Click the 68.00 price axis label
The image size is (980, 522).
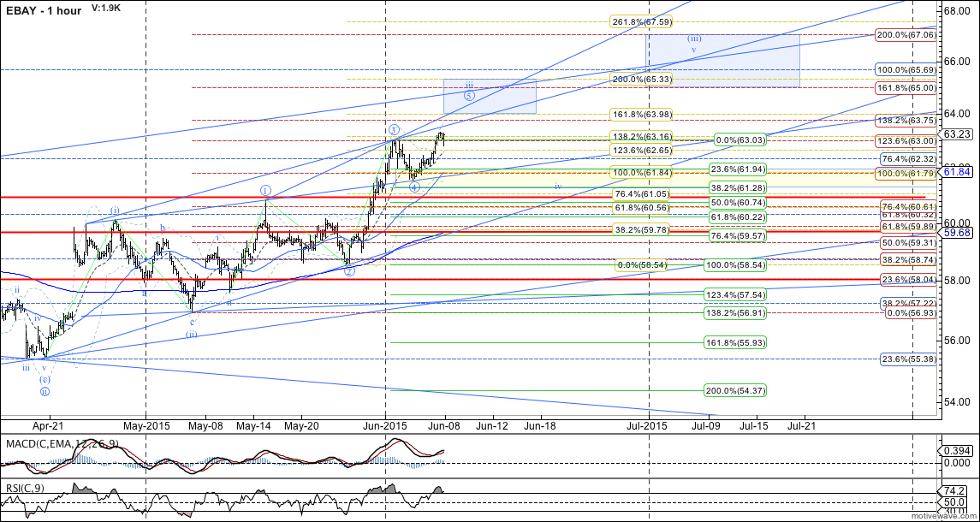point(956,12)
